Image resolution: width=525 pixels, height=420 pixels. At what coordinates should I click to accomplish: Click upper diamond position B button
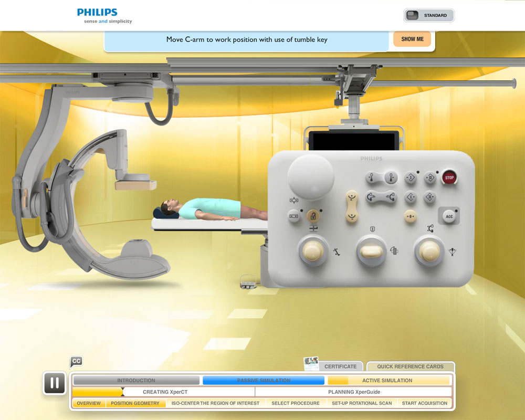430,177
